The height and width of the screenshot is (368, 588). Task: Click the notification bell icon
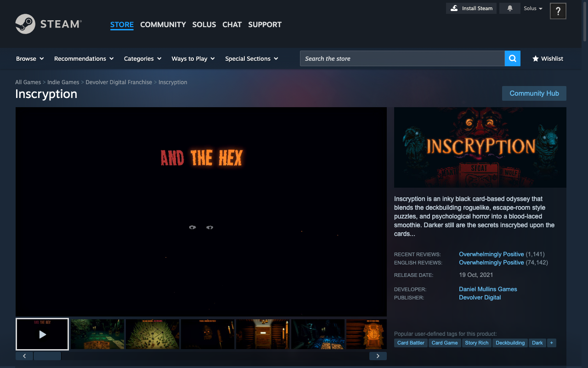click(x=509, y=8)
